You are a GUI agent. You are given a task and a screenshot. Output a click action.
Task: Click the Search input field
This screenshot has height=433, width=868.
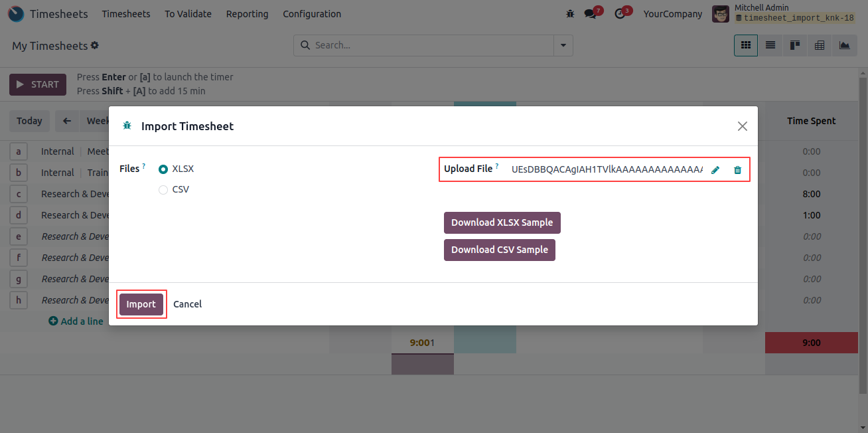click(433, 45)
